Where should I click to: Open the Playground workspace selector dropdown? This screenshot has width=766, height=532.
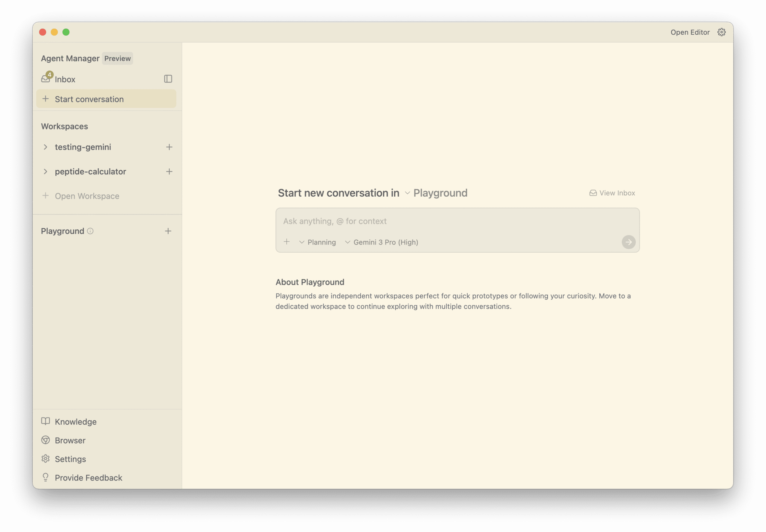coord(436,193)
